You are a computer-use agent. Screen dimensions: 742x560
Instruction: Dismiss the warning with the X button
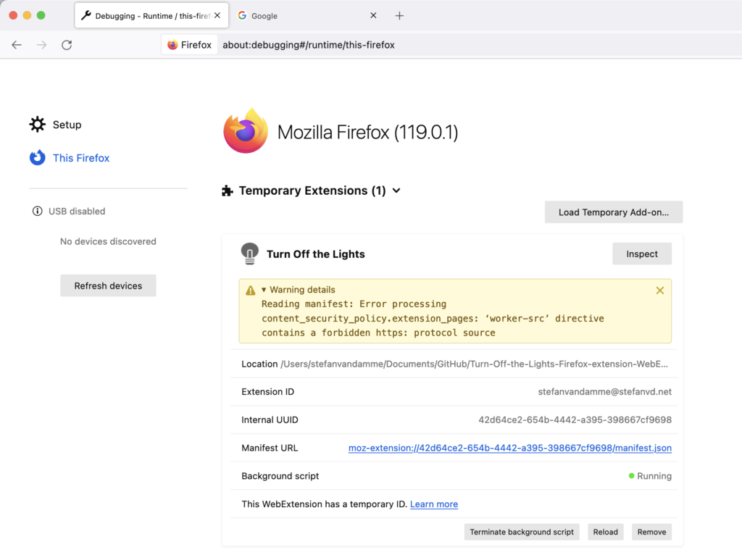[660, 290]
